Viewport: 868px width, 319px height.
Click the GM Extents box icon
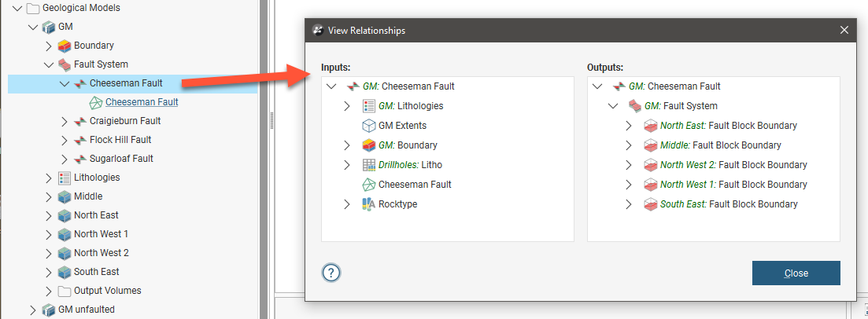click(369, 126)
